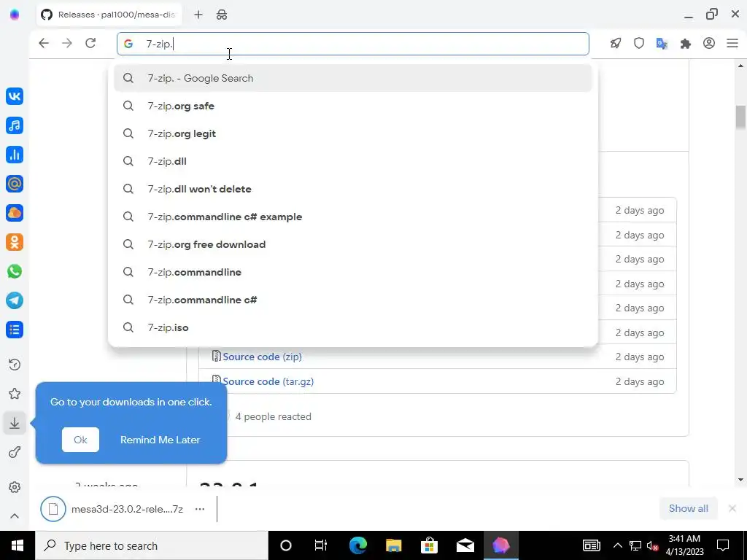747x560 pixels.
Task: Open the browser hamburger menu
Action: click(732, 43)
